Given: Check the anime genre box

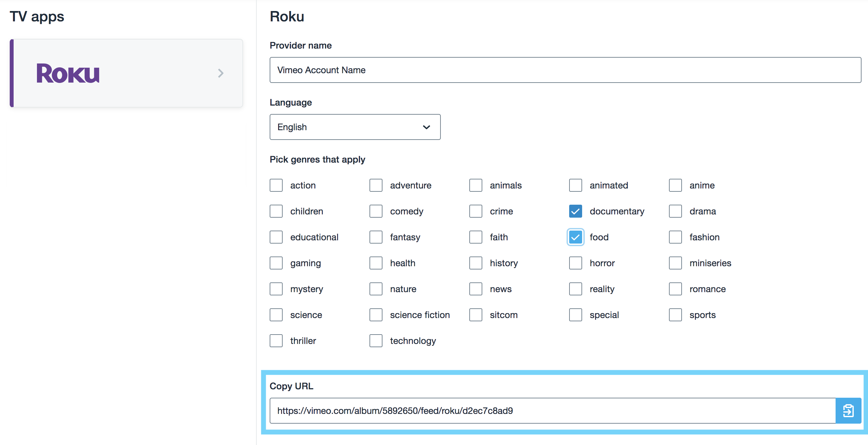Looking at the screenshot, I should pyautogui.click(x=675, y=185).
